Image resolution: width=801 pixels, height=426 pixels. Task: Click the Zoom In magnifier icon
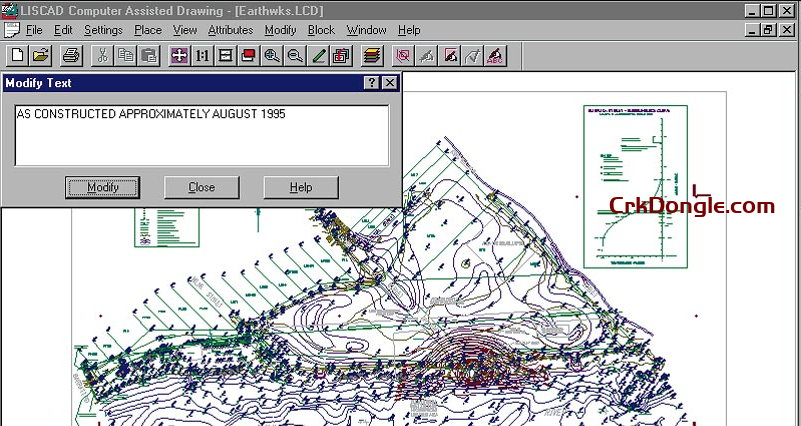point(272,54)
